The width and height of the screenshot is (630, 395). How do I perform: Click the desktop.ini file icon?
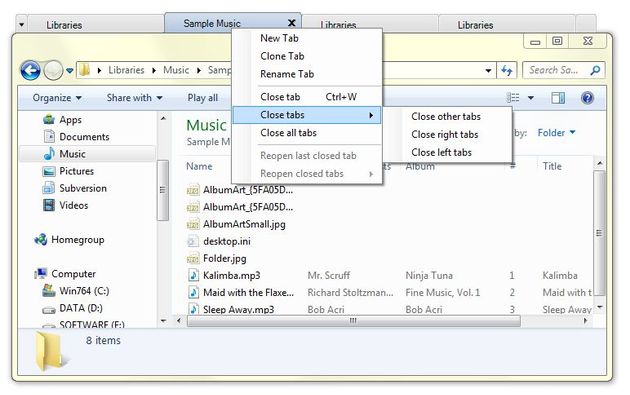[193, 241]
